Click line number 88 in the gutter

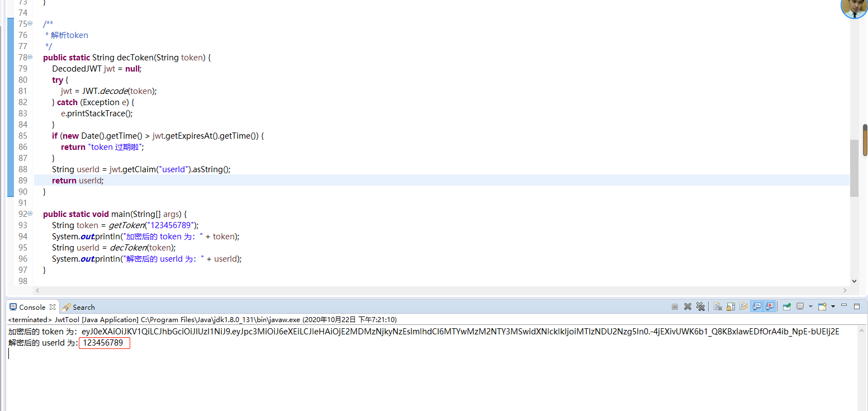[22, 169]
